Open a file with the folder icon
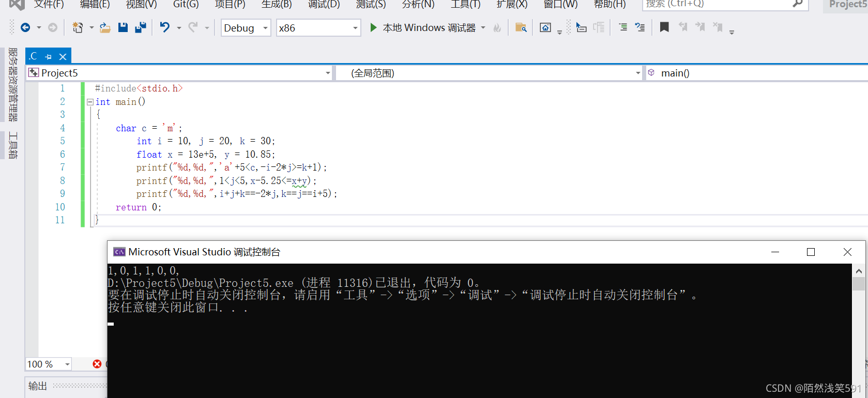This screenshot has height=398, width=868. pos(105,27)
